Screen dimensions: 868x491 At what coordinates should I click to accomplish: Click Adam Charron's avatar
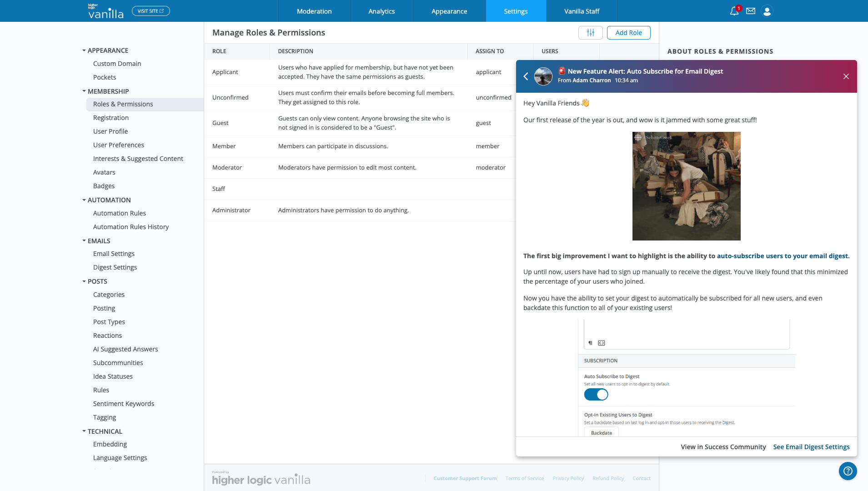(543, 76)
